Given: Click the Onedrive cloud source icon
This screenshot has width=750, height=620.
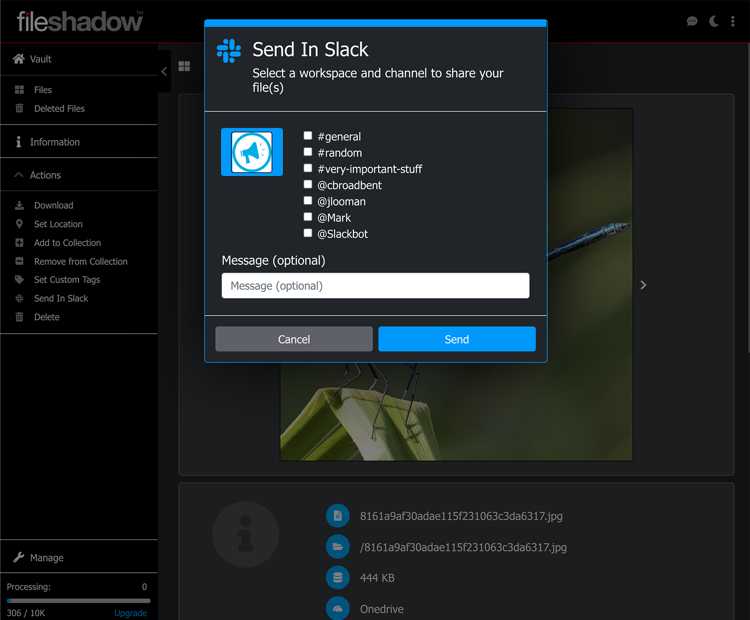Looking at the screenshot, I should coord(338,609).
